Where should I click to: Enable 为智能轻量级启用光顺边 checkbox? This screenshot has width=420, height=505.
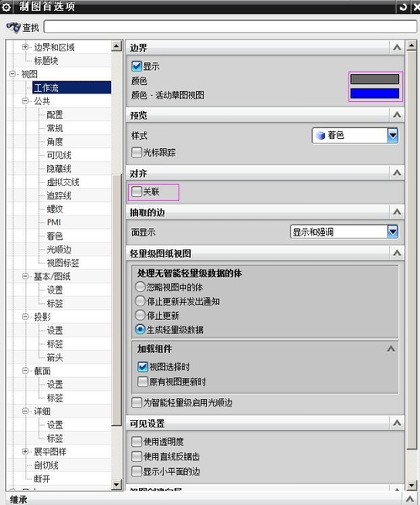136,402
